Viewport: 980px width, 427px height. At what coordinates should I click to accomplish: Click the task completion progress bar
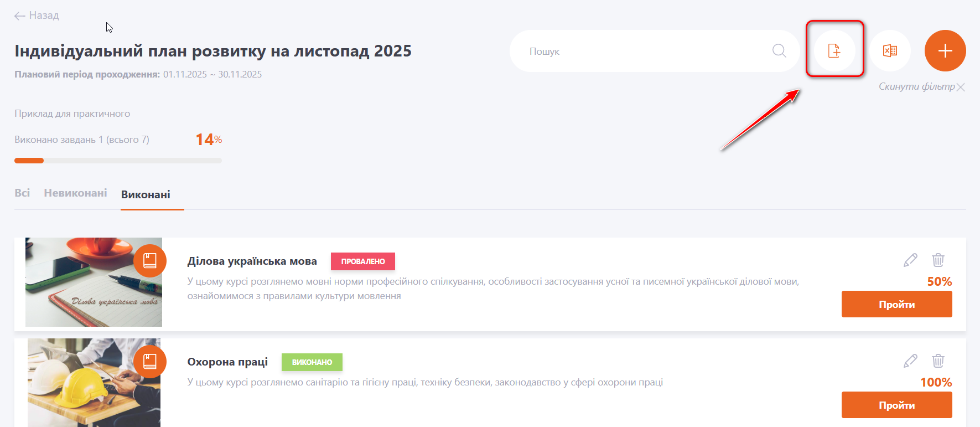[x=118, y=161]
